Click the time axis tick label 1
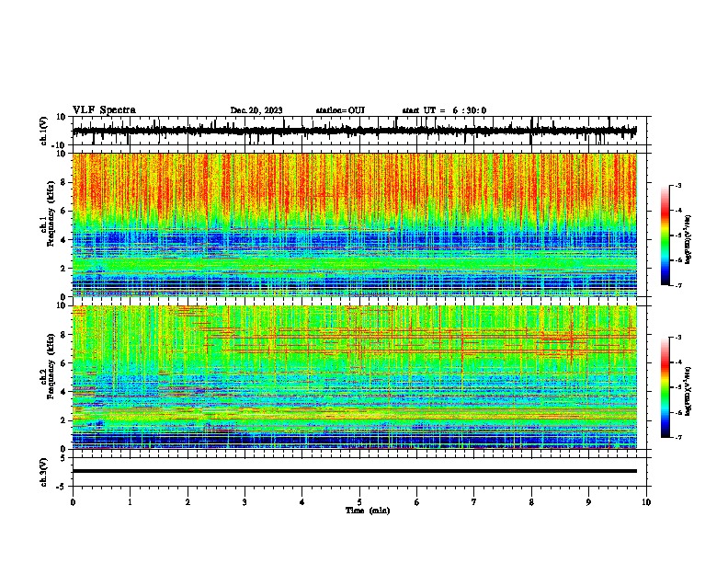This screenshot has width=728, height=563. 130,502
